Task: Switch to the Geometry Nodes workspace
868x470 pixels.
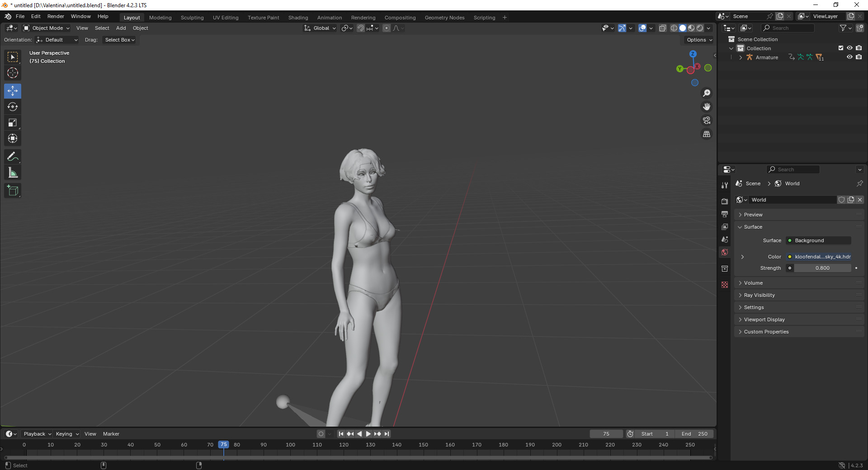Action: 444,18
